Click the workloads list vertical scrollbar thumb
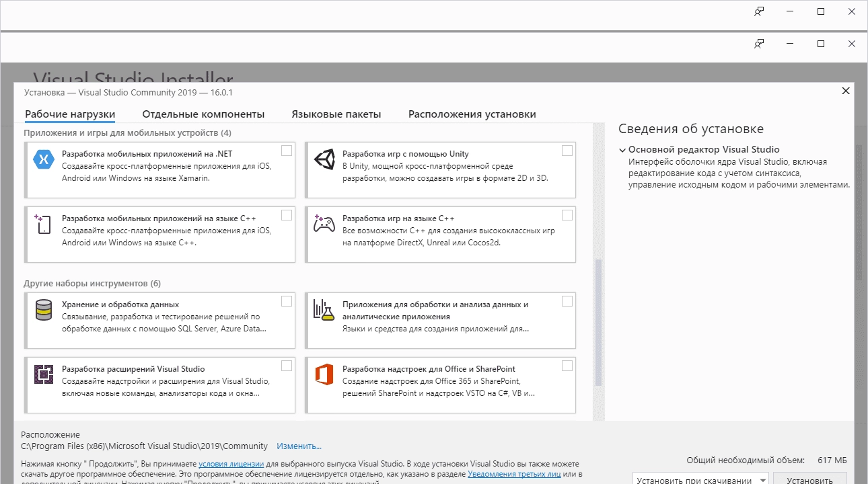Image resolution: width=868 pixels, height=484 pixels. 599,323
